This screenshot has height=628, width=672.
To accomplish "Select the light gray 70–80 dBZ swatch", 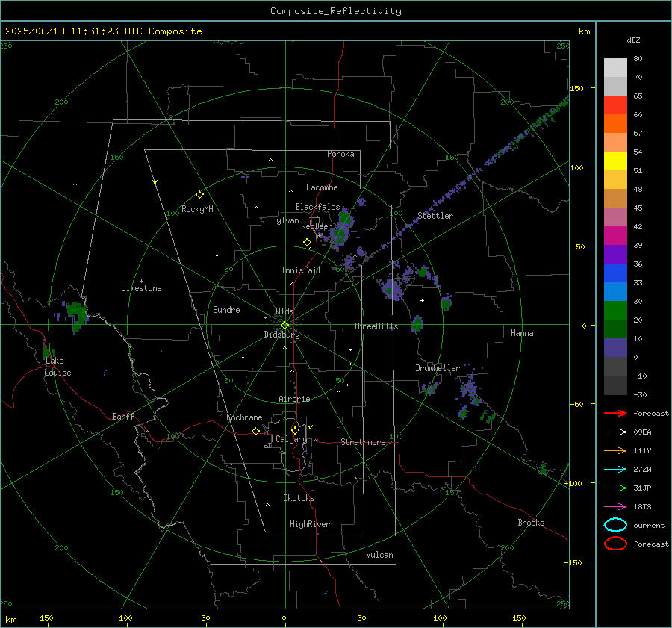I will [x=615, y=68].
